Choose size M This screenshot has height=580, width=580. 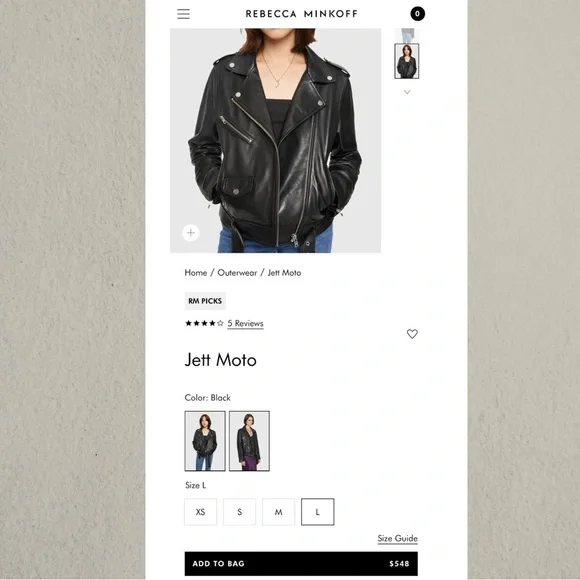(279, 512)
